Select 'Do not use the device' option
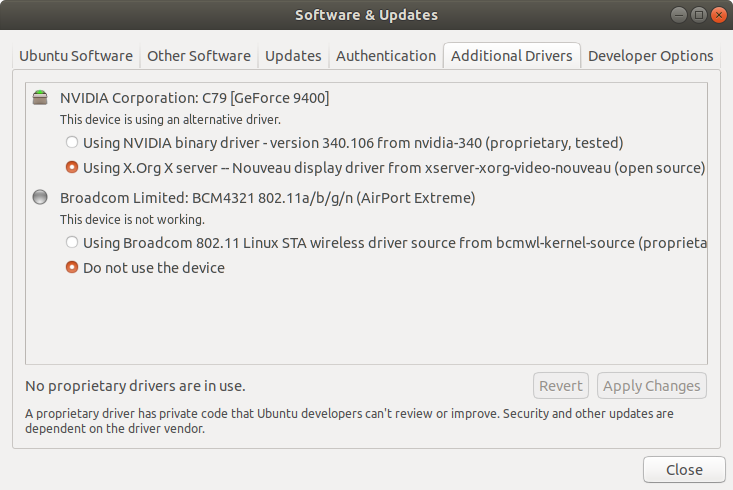Image resolution: width=733 pixels, height=490 pixels. 72,268
